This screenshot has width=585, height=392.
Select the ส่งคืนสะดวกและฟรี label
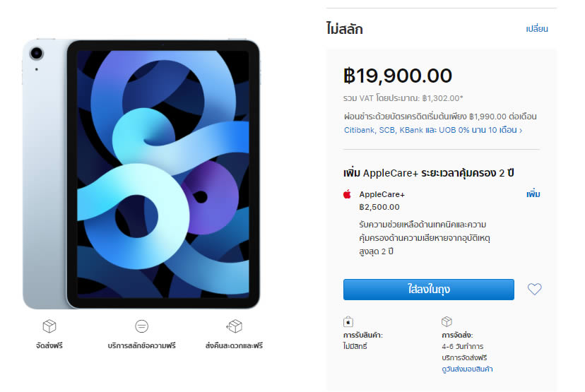click(234, 346)
